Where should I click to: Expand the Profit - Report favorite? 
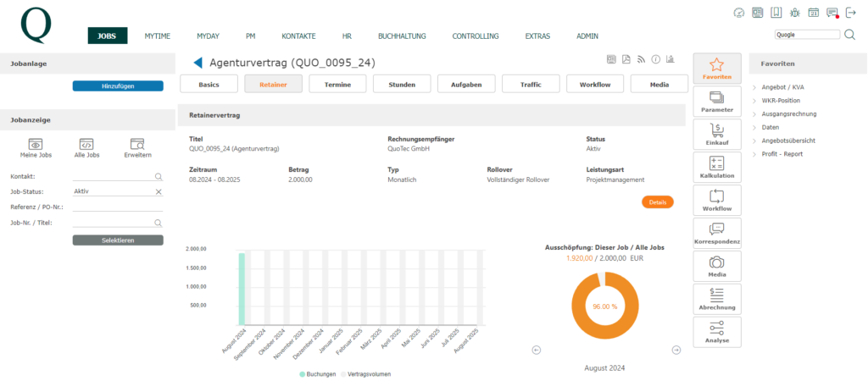tap(778, 154)
